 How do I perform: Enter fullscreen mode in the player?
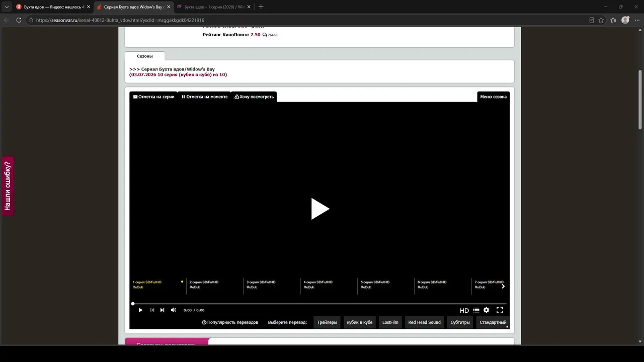pos(500,310)
